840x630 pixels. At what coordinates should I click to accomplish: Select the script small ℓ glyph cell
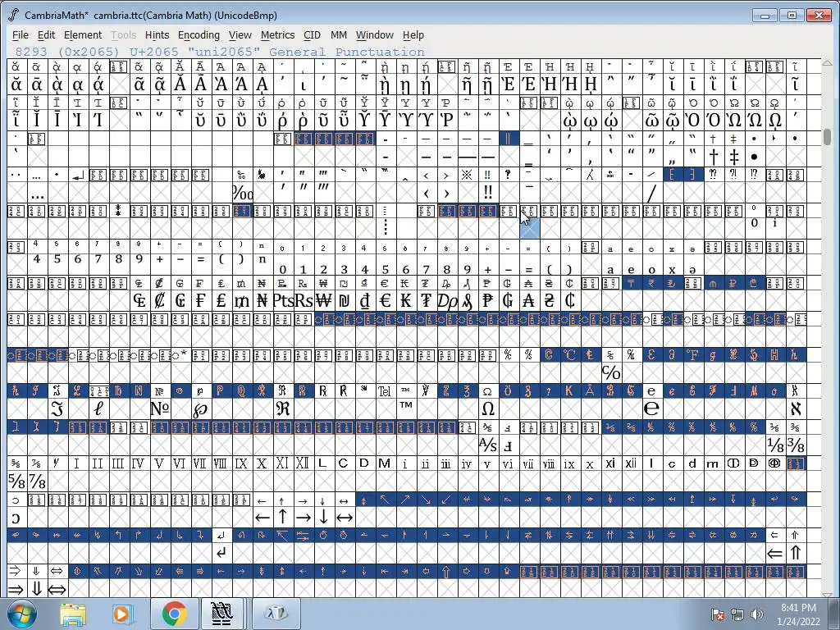(98, 409)
